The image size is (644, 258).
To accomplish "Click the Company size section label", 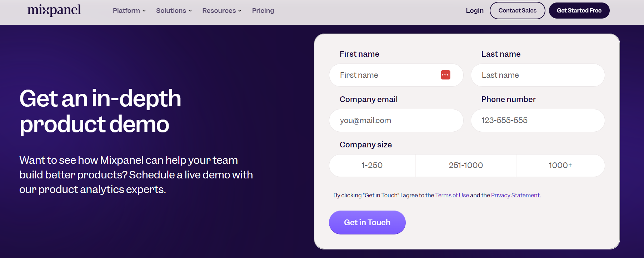I will pyautogui.click(x=365, y=145).
